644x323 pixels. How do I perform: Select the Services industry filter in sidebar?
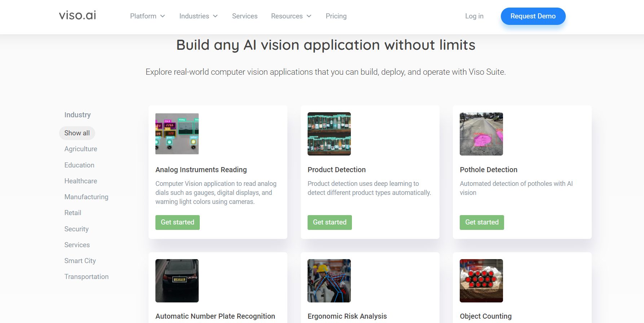pos(77,245)
